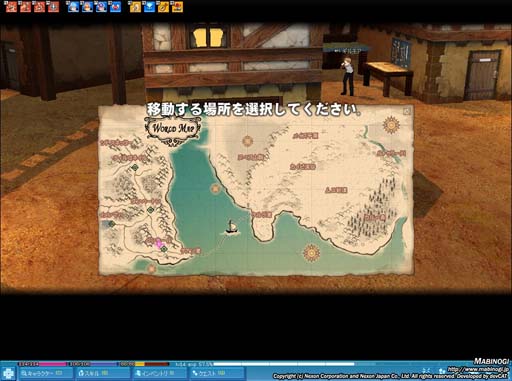Close the World Map window
The image size is (512, 381).
click(x=406, y=111)
